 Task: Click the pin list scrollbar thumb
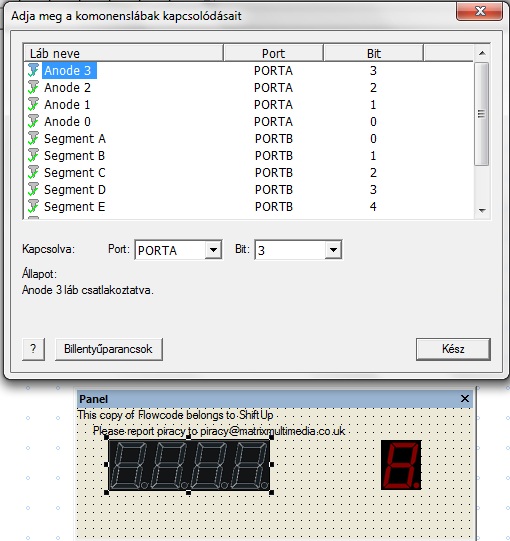pyautogui.click(x=482, y=114)
